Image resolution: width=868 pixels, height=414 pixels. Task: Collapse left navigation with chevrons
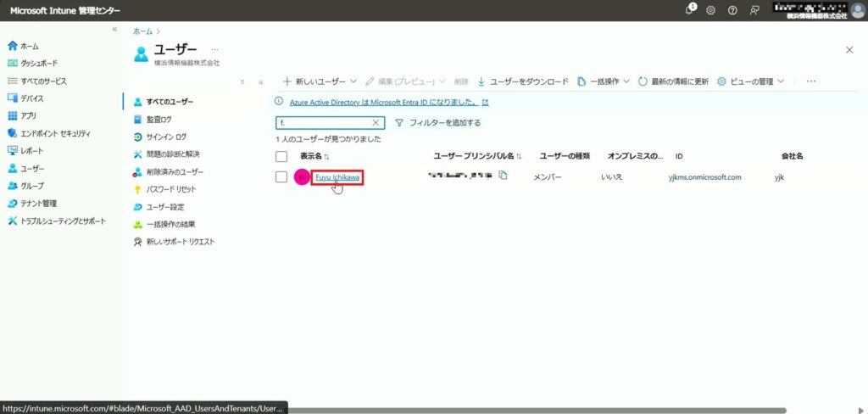click(x=114, y=29)
